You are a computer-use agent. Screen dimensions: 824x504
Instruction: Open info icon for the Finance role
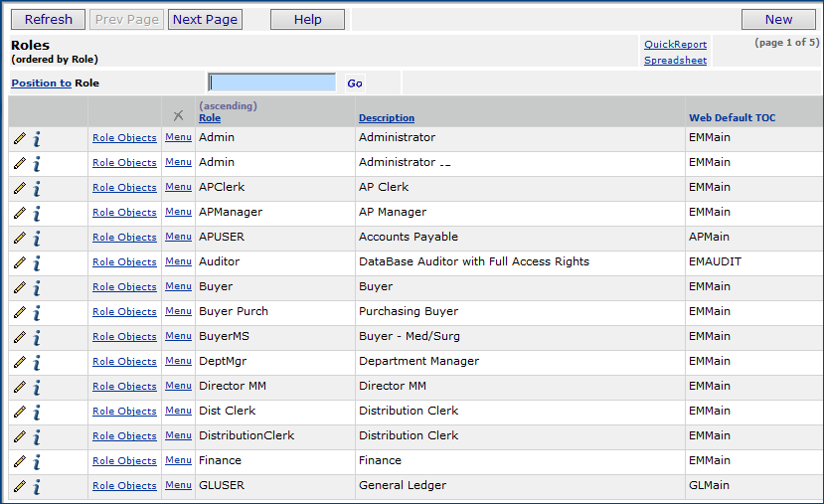37,462
